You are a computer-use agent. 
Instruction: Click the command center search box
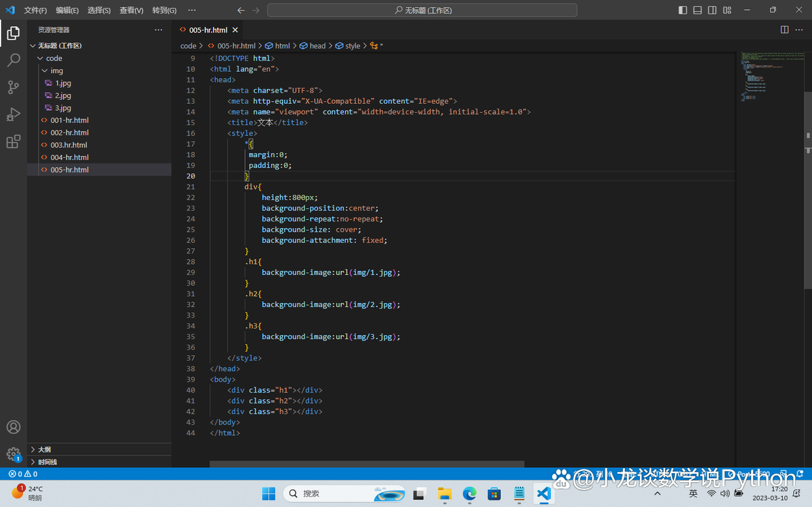[422, 10]
